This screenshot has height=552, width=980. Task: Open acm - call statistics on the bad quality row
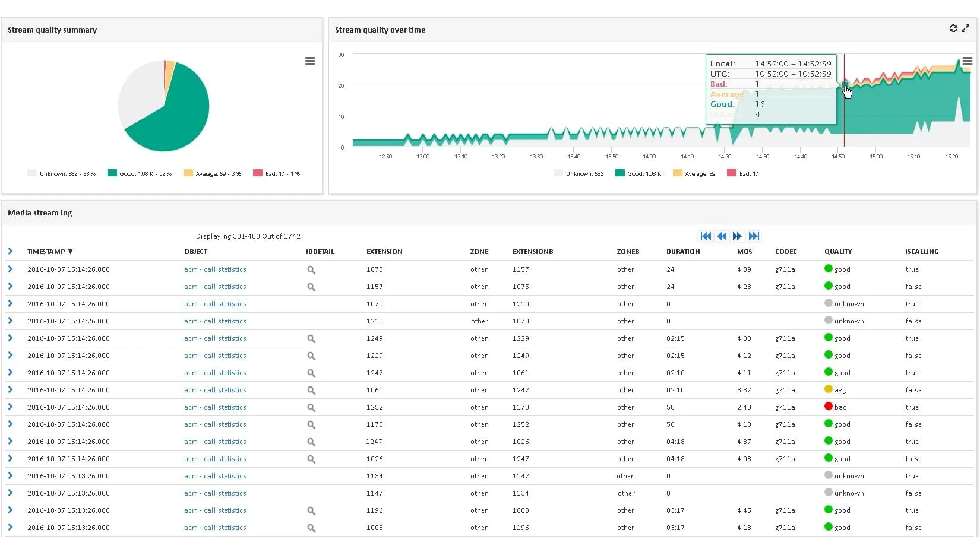(215, 407)
